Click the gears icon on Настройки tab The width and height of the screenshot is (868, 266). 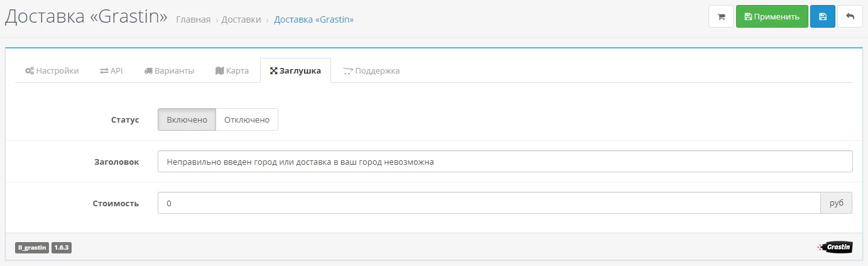(x=29, y=71)
